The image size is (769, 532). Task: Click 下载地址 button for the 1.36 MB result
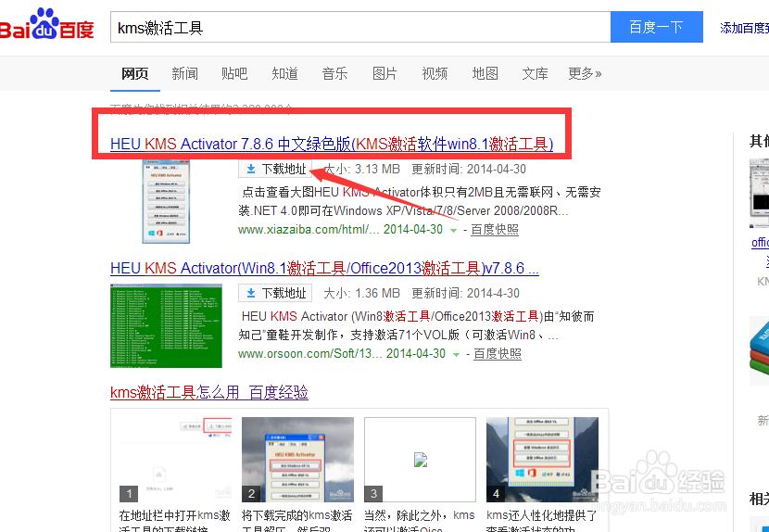[275, 293]
